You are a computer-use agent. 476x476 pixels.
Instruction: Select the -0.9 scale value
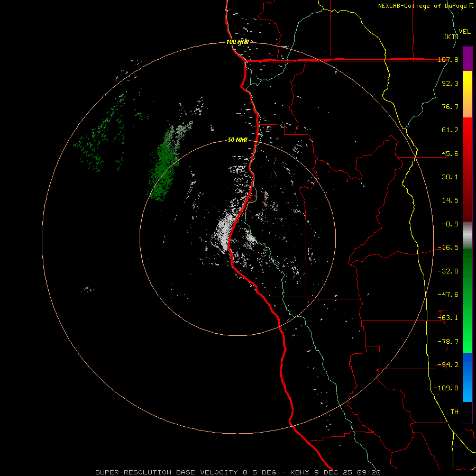(450, 224)
